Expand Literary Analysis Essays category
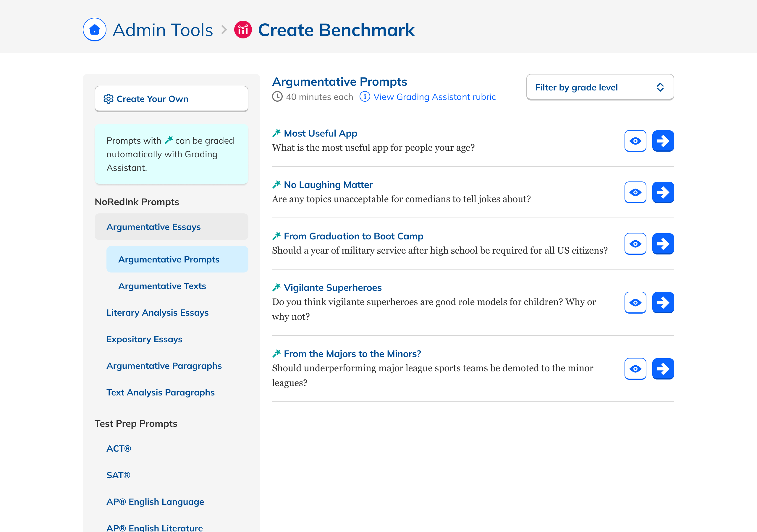757x532 pixels. click(157, 312)
